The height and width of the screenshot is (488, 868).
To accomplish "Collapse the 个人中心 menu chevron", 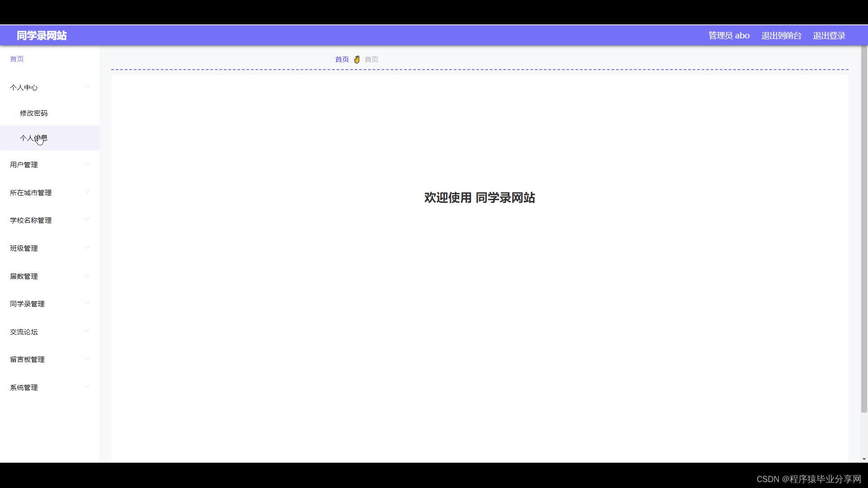I will [87, 87].
